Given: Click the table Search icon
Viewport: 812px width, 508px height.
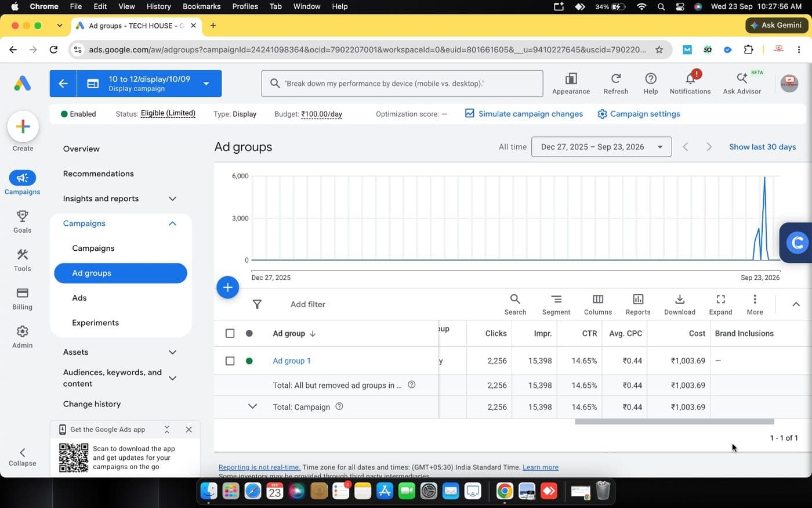Looking at the screenshot, I should coord(515,304).
